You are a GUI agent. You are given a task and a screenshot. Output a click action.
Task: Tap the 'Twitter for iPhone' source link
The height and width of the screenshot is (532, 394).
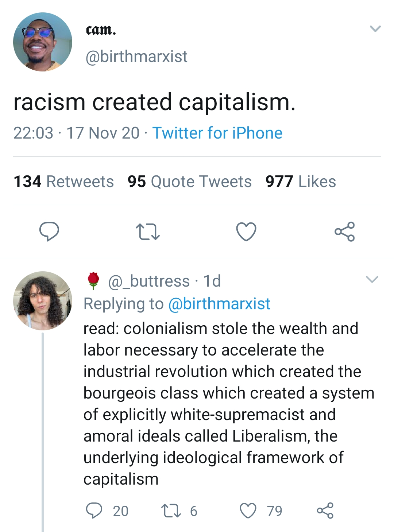point(217,133)
